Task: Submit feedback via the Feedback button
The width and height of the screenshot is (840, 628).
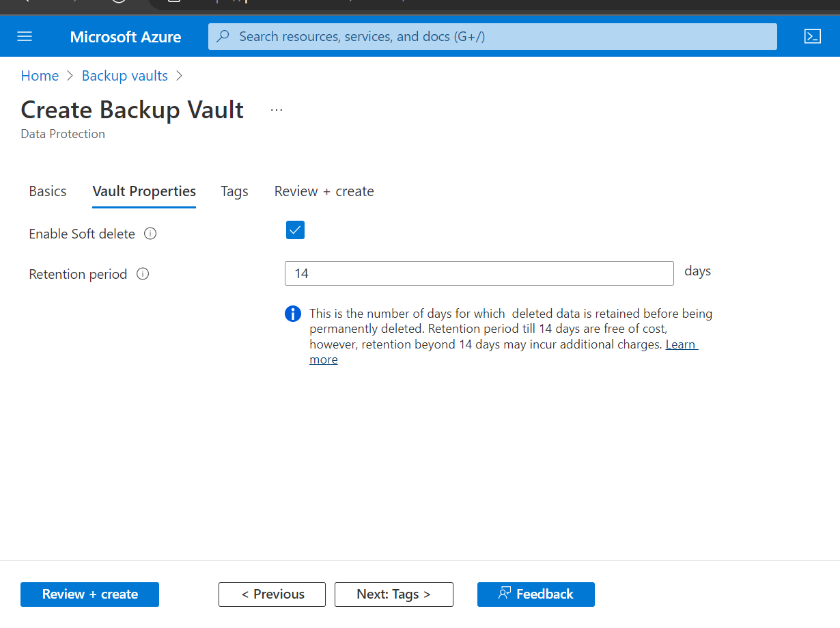Action: pos(535,594)
